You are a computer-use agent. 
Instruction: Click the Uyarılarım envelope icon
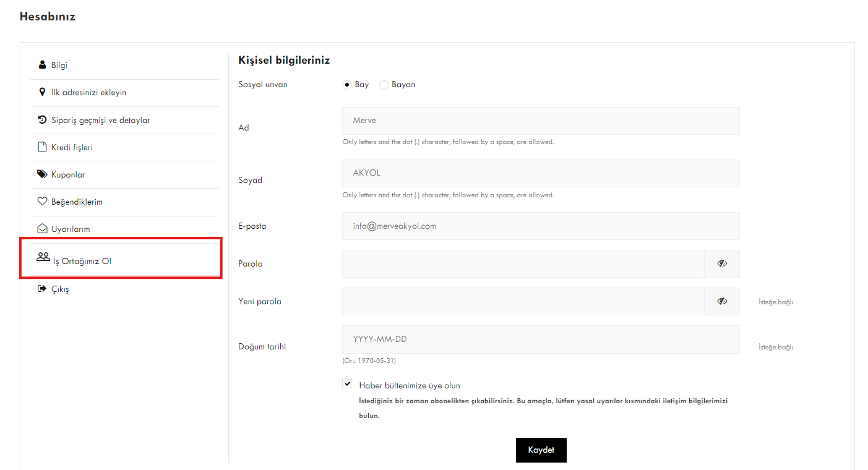point(42,229)
